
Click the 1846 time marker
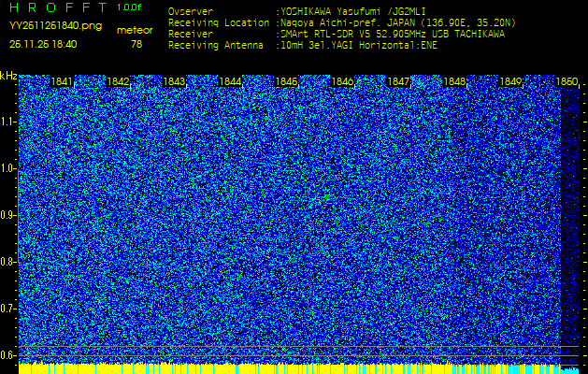pyautogui.click(x=342, y=81)
